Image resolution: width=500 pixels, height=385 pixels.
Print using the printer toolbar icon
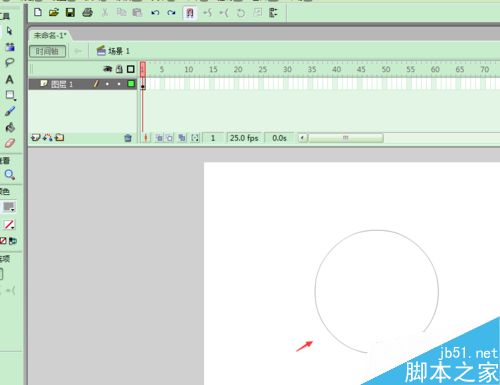point(87,13)
